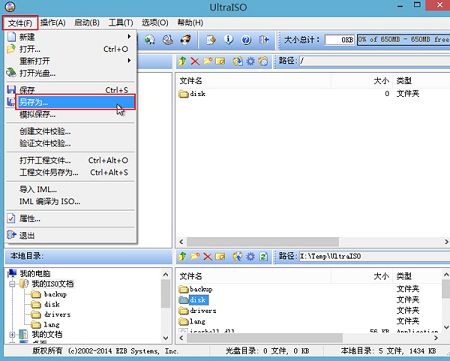Viewport: 450px width, 361px height.
Task: Expand the 我的文档 tree node
Action: coord(12,334)
